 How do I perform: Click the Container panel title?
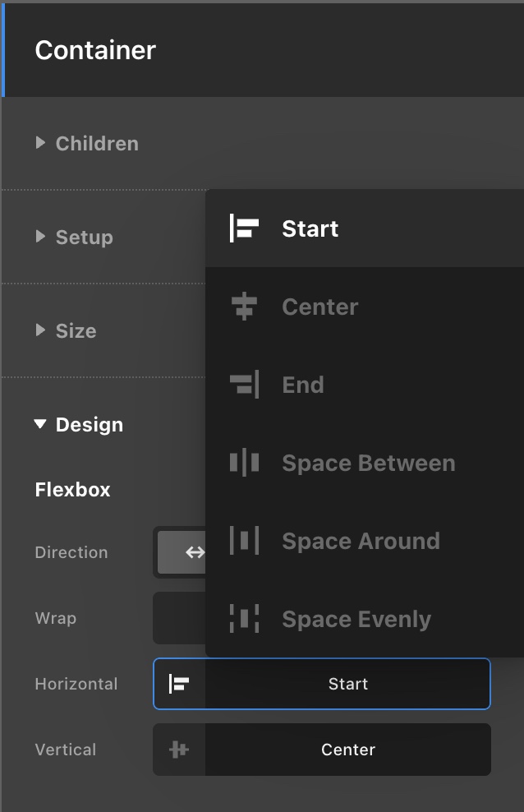[x=95, y=50]
